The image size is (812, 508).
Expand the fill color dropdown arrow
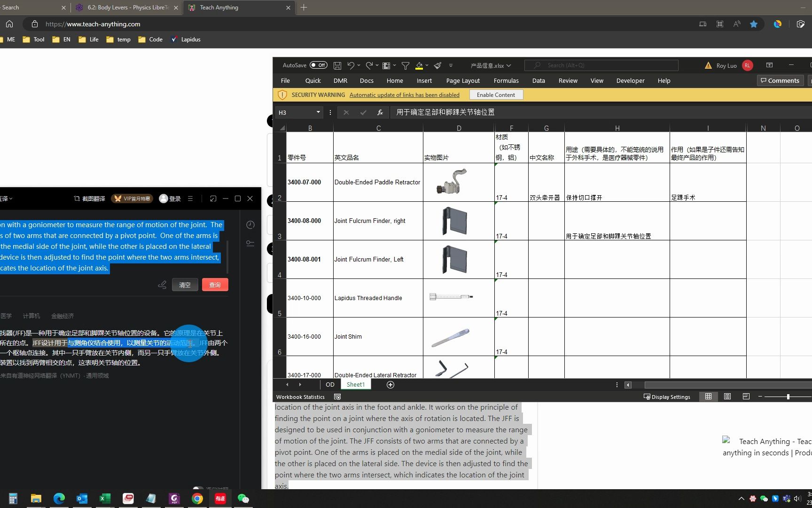coord(427,65)
